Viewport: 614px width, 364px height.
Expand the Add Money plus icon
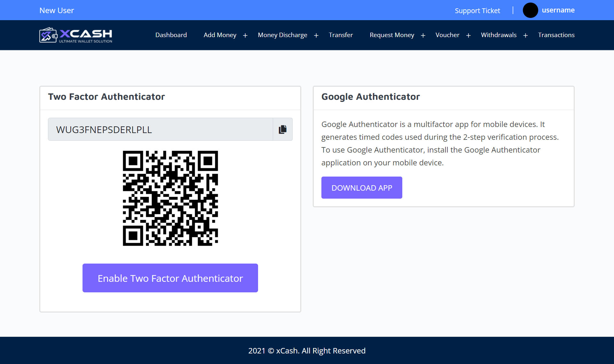[x=245, y=36]
